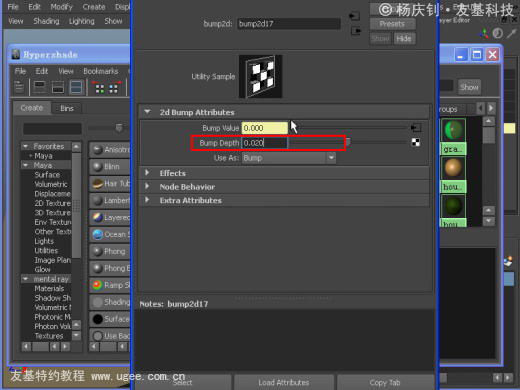
Task: Click the bump2d name input field
Action: coord(289,24)
